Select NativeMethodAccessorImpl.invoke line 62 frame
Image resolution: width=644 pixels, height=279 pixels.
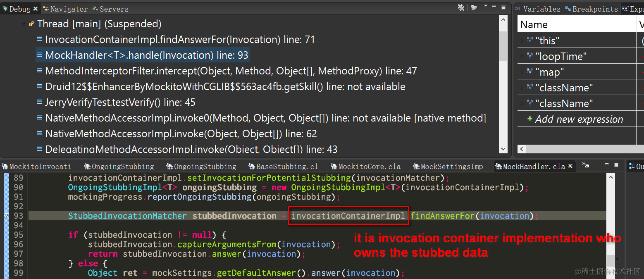(x=181, y=134)
